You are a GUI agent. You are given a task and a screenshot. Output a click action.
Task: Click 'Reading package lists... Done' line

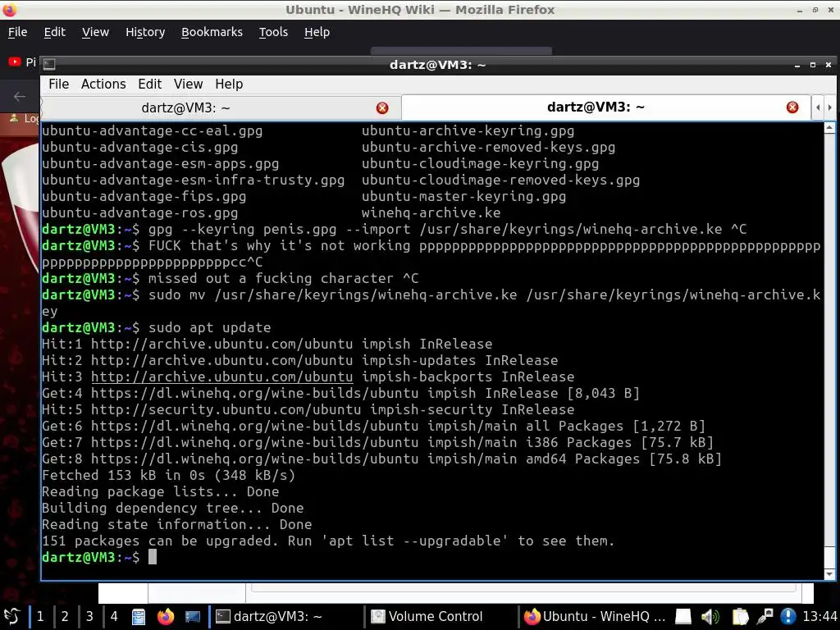(x=160, y=492)
